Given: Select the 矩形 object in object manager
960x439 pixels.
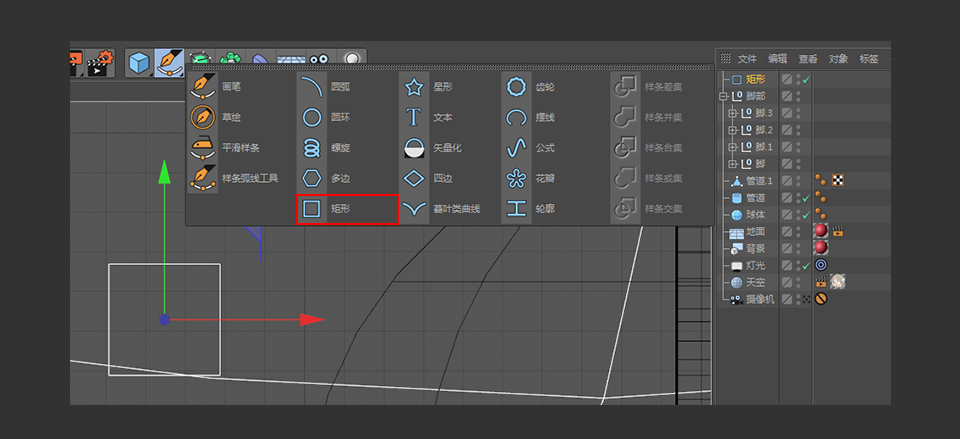Looking at the screenshot, I should pos(756,80).
